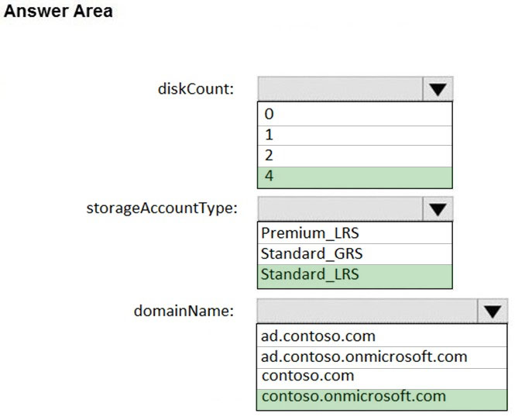Pick Premium_LRS storage account type

pyautogui.click(x=355, y=233)
